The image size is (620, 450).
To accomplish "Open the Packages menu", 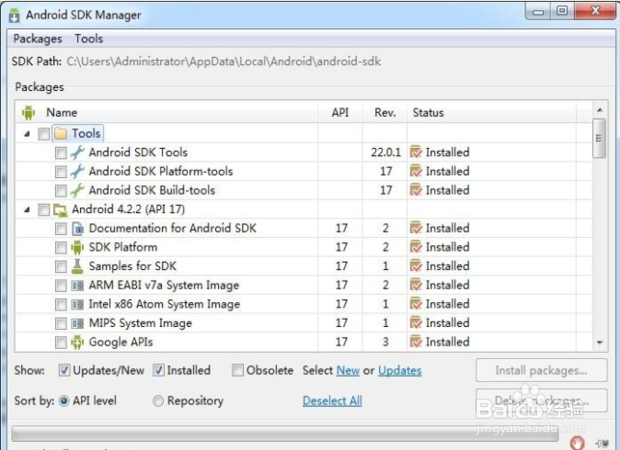I will click(x=38, y=39).
